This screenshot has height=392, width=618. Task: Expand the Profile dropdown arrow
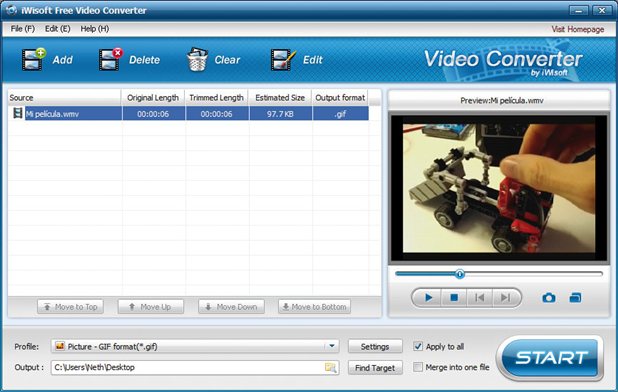[332, 346]
